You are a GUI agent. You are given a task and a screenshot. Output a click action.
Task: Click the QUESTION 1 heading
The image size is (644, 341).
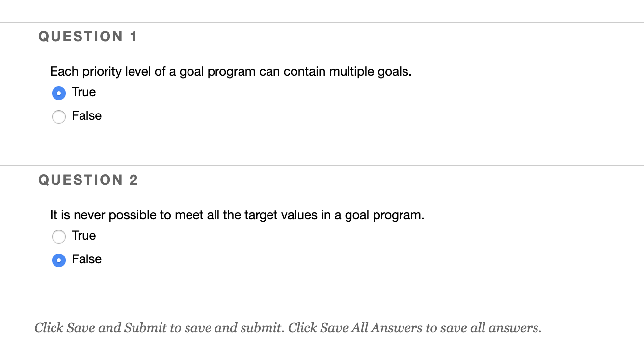point(88,36)
